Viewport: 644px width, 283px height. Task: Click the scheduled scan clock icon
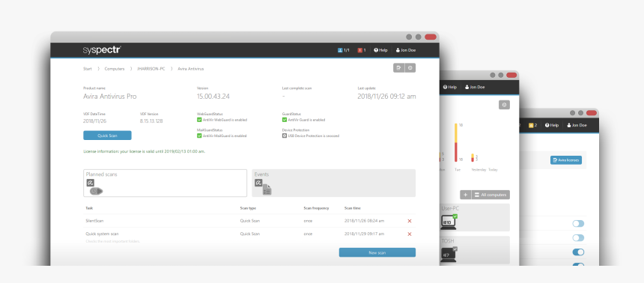[x=96, y=191]
